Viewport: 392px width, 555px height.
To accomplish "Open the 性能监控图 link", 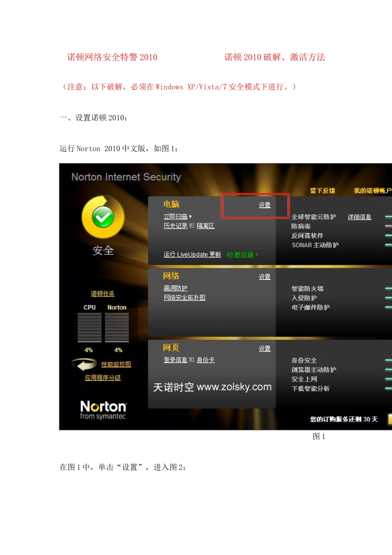I will [116, 365].
